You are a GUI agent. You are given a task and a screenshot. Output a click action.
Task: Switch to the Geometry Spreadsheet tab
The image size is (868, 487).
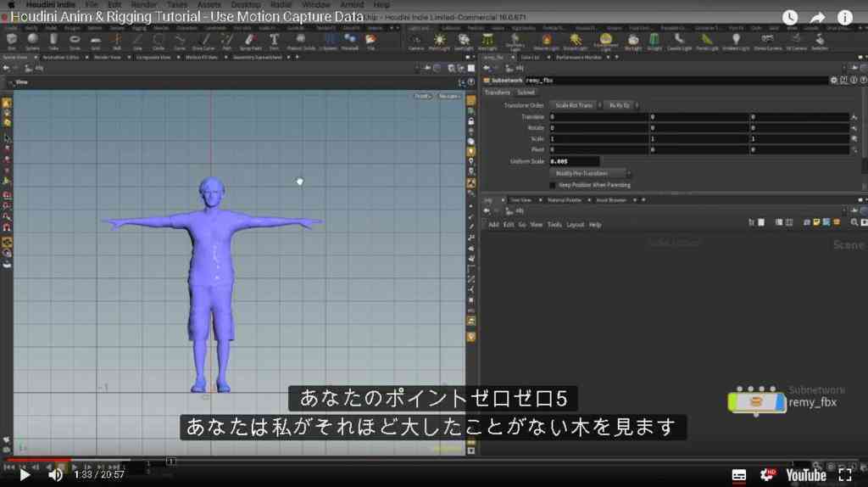coord(258,57)
